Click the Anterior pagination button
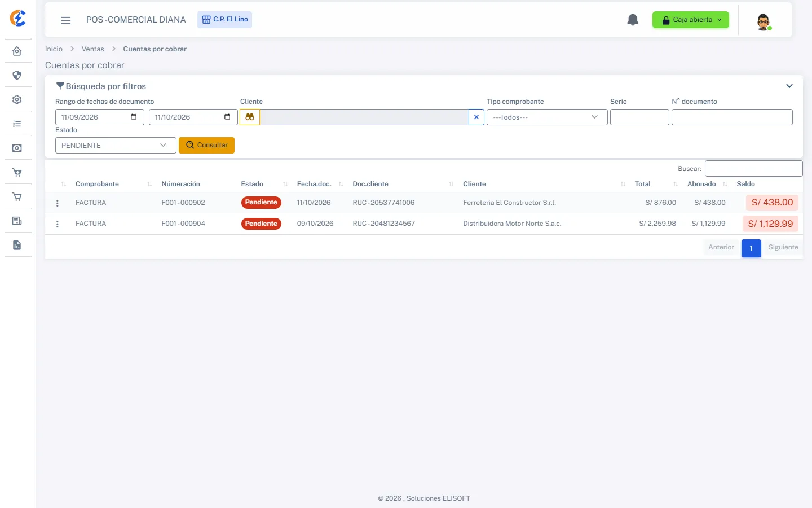 point(721,247)
